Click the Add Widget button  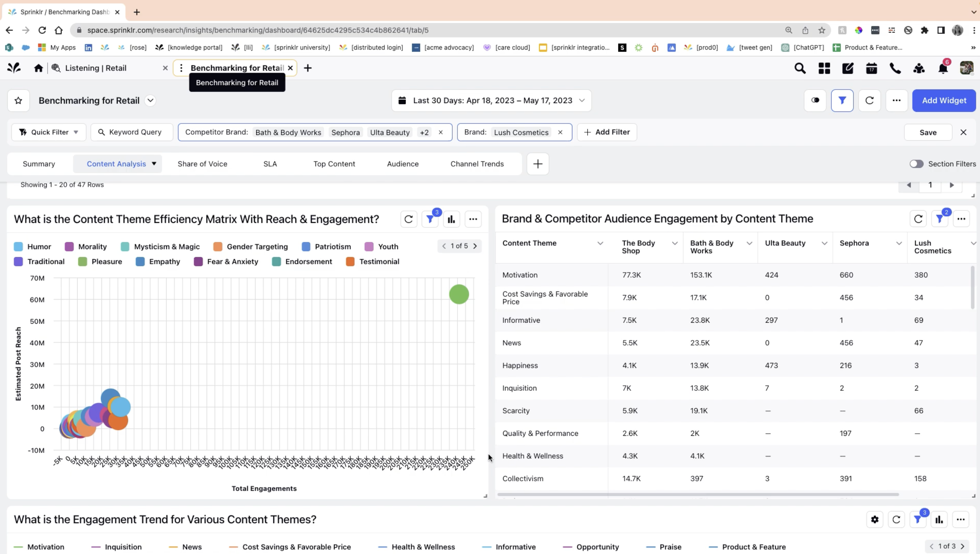click(943, 100)
